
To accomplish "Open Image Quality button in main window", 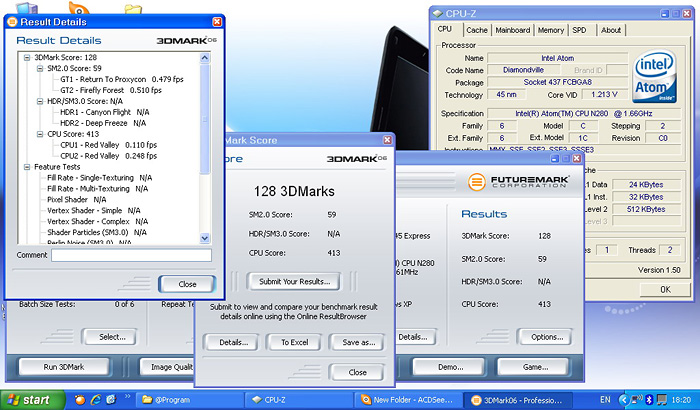I will pos(168,367).
